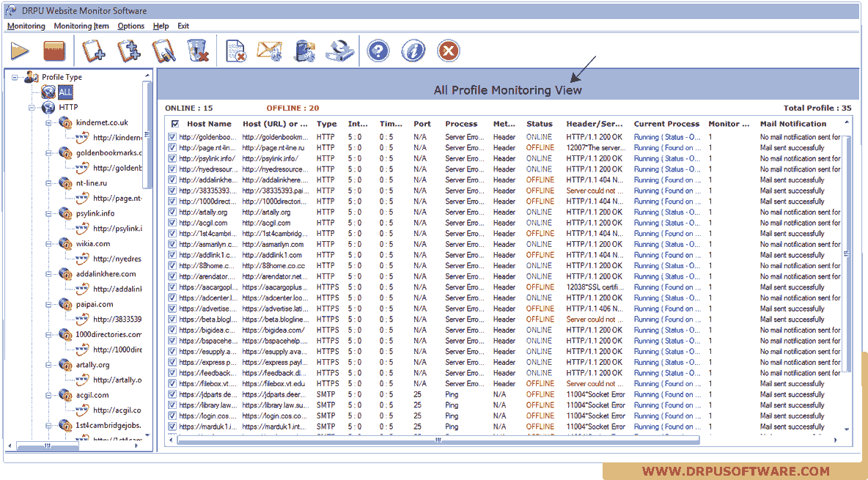Select addalinkhere.com tree node
Image resolution: width=868 pixels, height=480 pixels.
(x=106, y=274)
